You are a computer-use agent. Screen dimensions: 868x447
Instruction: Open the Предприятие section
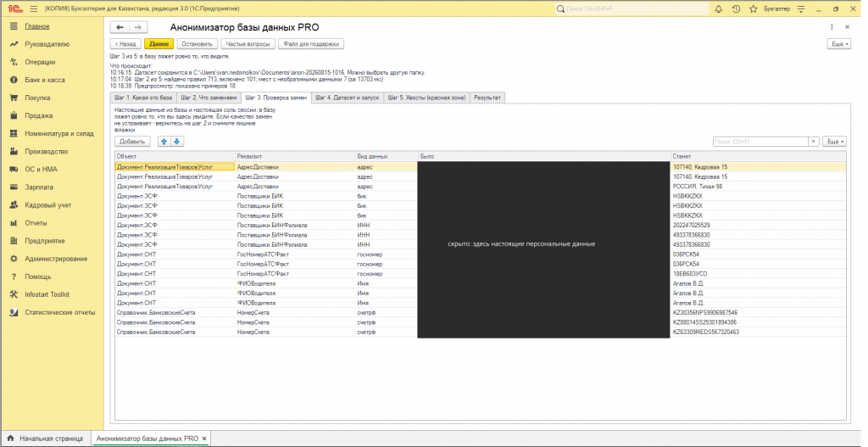[x=45, y=241]
